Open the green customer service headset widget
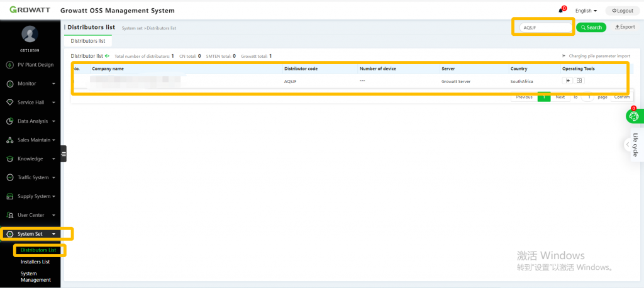Image resolution: width=644 pixels, height=288 pixels. 634,116
